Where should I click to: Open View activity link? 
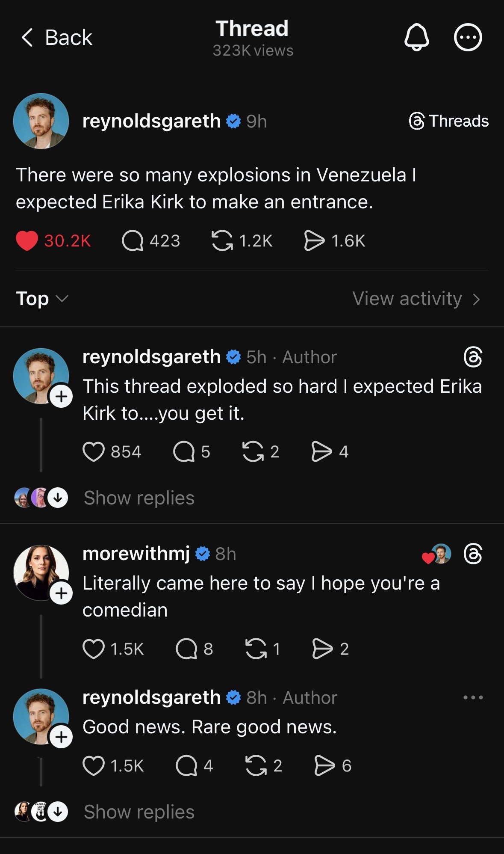click(416, 299)
